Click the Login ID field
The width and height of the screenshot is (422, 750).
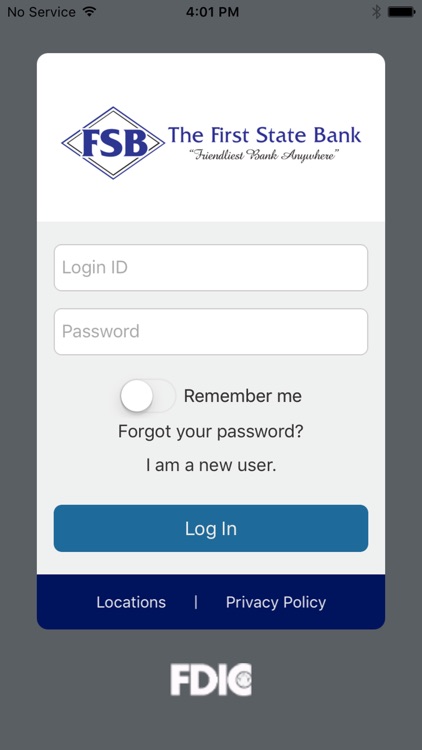pos(211,267)
